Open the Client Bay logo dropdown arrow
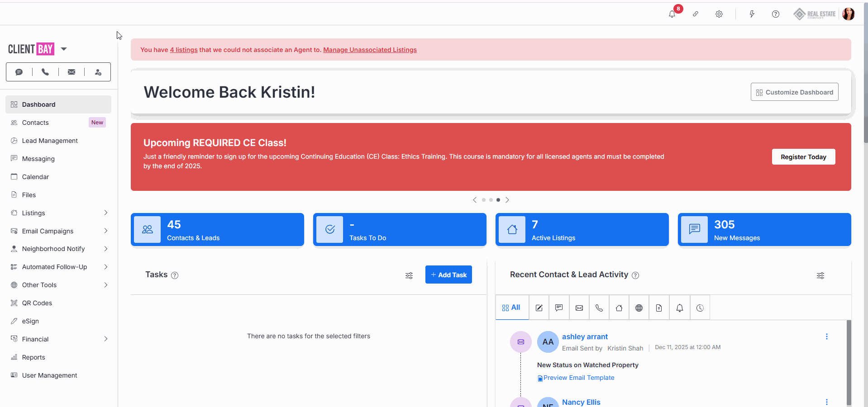 point(64,49)
